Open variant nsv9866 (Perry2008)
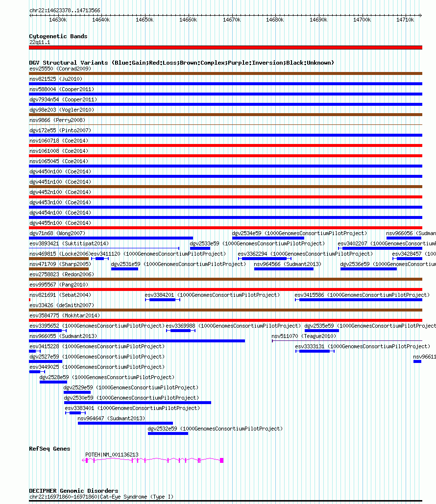436x504 pixels. (57, 120)
